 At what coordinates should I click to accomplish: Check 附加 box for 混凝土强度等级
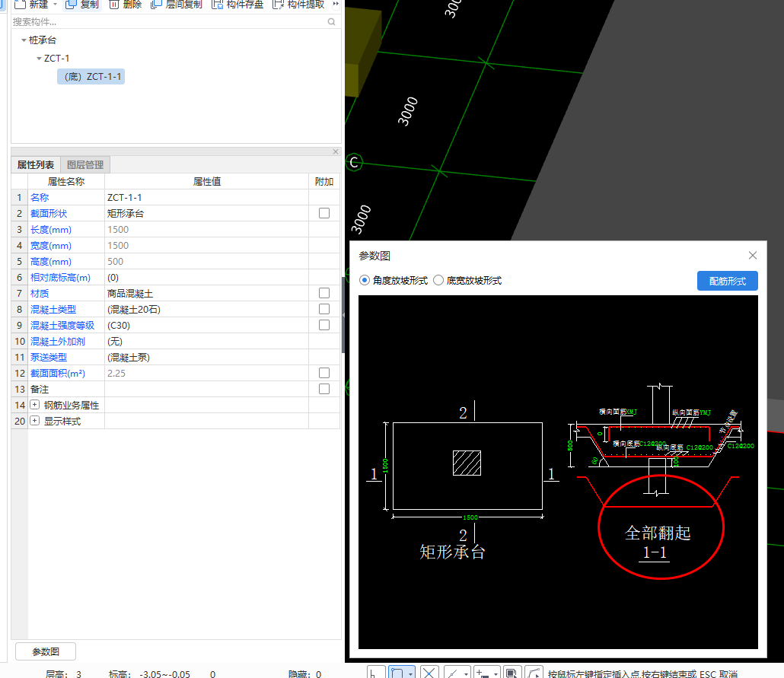(x=324, y=325)
